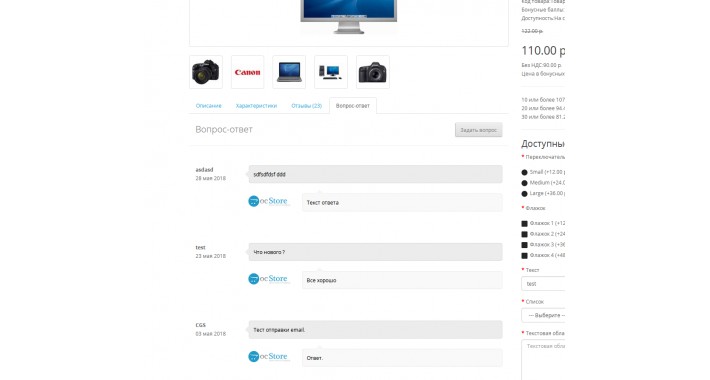Select the Medium radio option
The height and width of the screenshot is (380, 710).
tap(524, 183)
